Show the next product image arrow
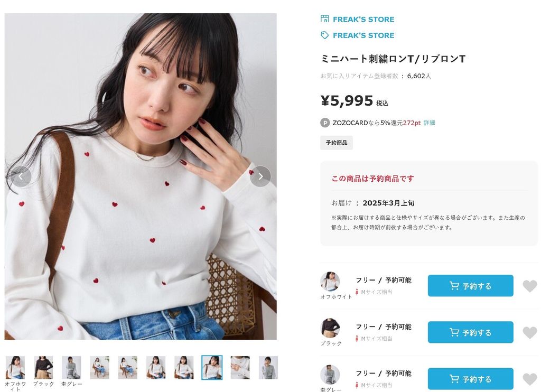 tap(260, 176)
